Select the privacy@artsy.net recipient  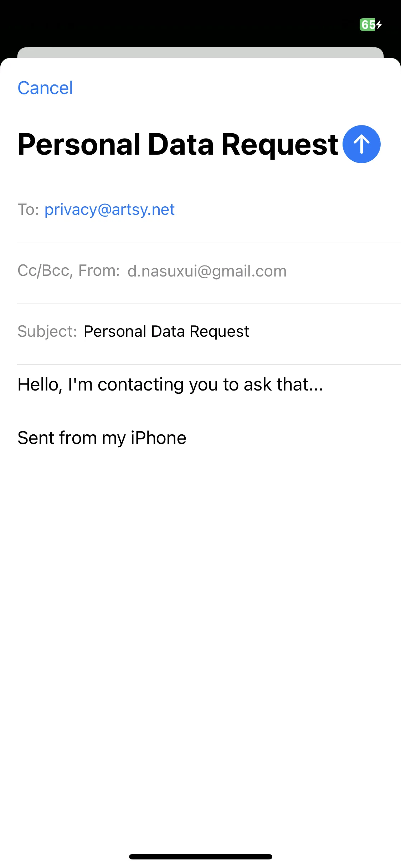[x=109, y=210]
